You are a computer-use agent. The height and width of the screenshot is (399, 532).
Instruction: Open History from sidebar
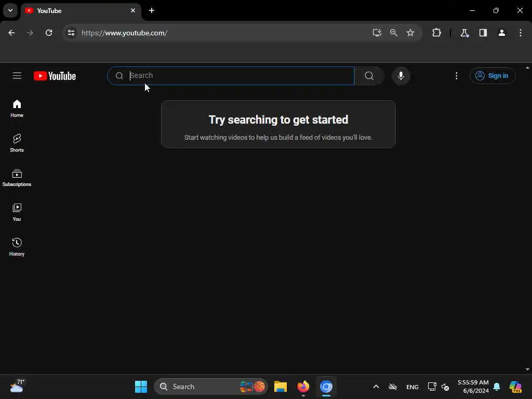17,247
